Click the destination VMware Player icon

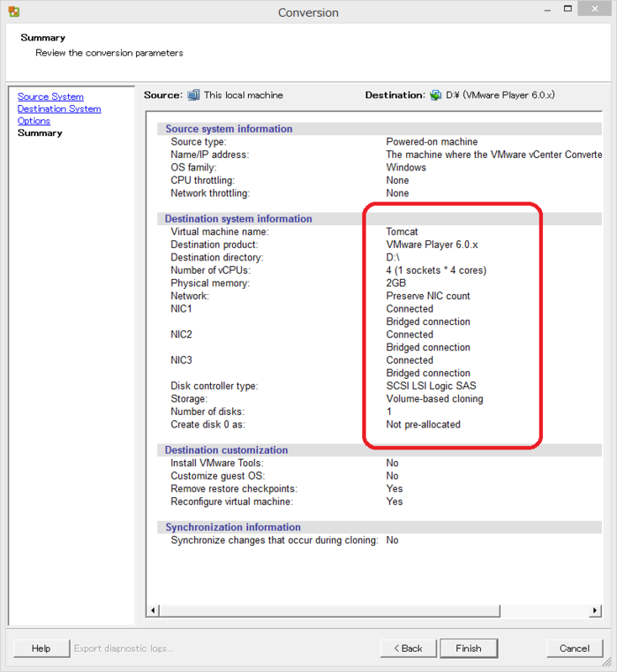435,95
